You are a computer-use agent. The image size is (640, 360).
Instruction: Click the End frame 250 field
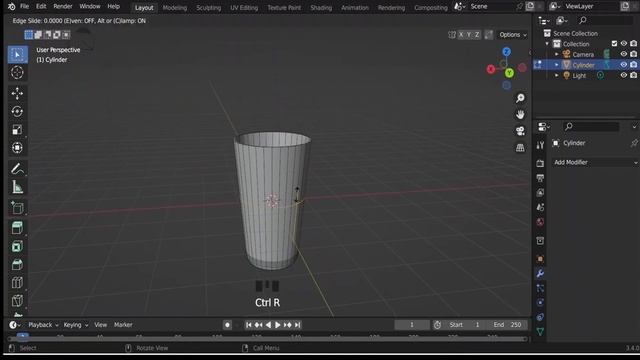coord(507,325)
